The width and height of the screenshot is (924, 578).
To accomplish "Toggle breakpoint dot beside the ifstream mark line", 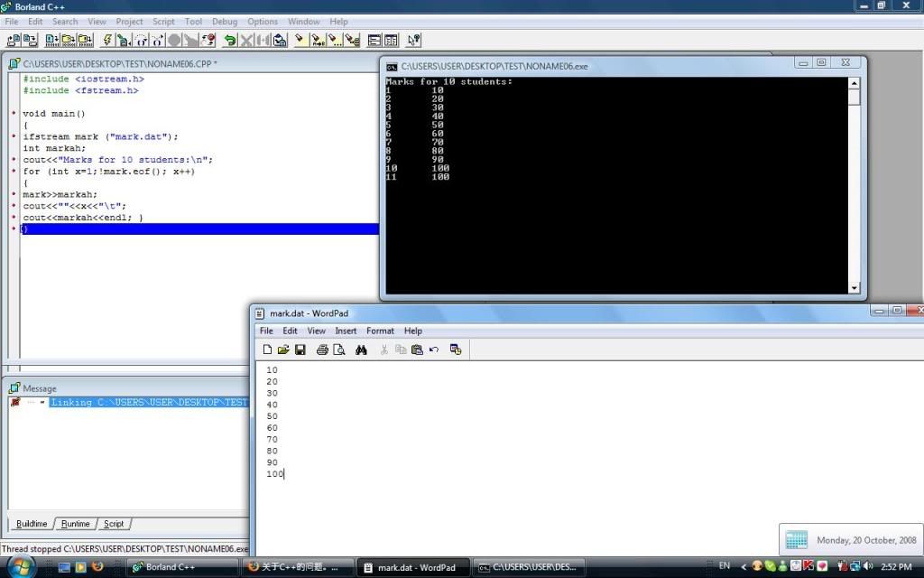I will tap(14, 137).
